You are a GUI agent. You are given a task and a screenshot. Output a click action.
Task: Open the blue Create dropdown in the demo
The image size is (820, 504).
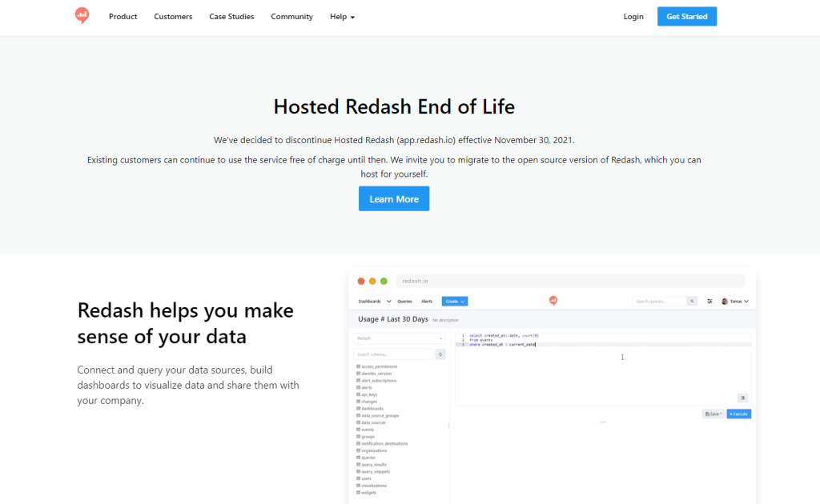tap(455, 302)
